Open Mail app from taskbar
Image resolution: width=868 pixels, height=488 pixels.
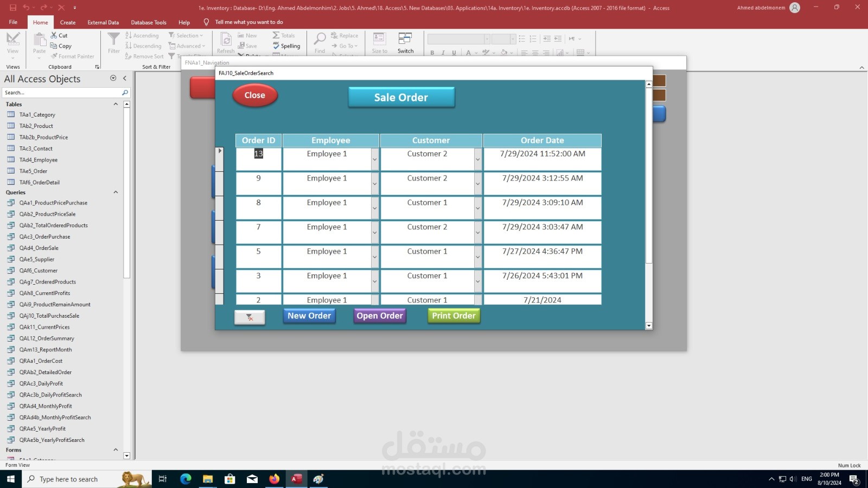pos(252,479)
